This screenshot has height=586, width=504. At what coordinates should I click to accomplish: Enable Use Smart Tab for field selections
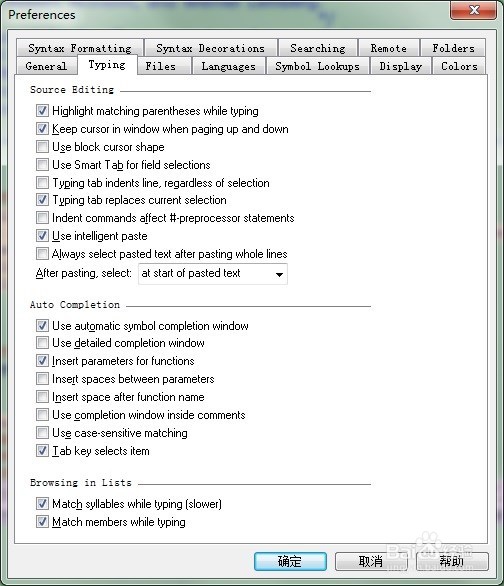[x=42, y=164]
